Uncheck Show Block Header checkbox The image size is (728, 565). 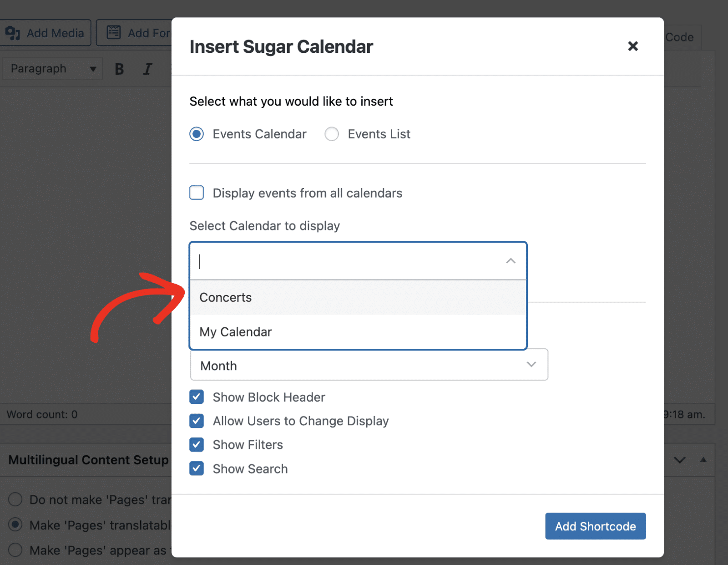[197, 397]
